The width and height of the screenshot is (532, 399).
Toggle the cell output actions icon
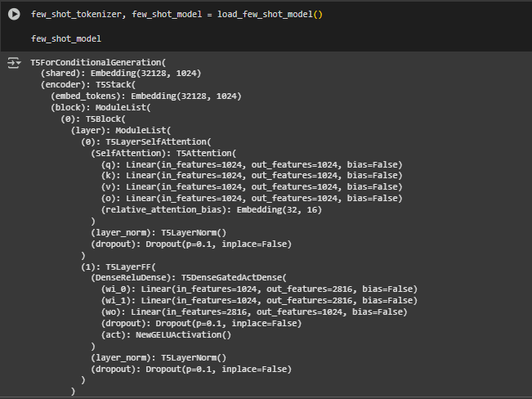(x=14, y=63)
